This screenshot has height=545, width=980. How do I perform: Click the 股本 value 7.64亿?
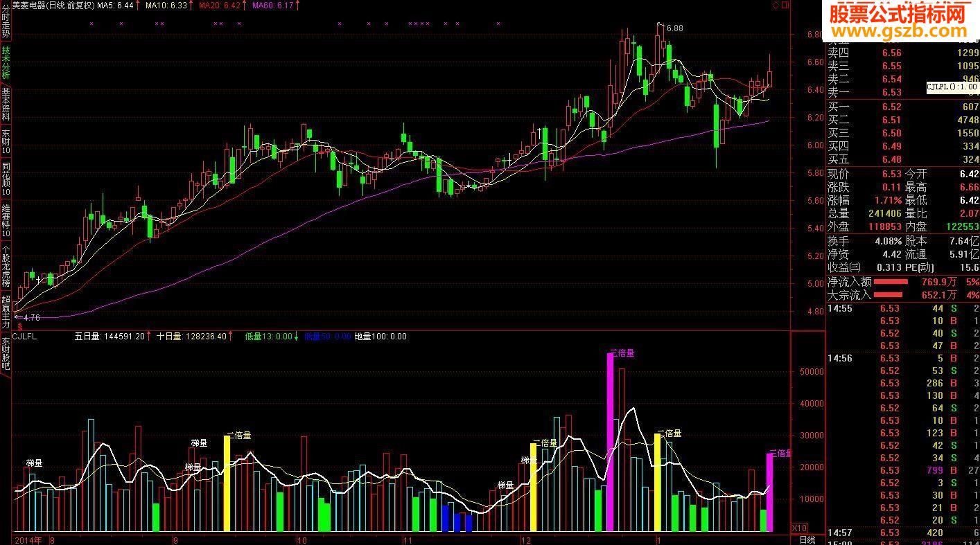(x=963, y=242)
